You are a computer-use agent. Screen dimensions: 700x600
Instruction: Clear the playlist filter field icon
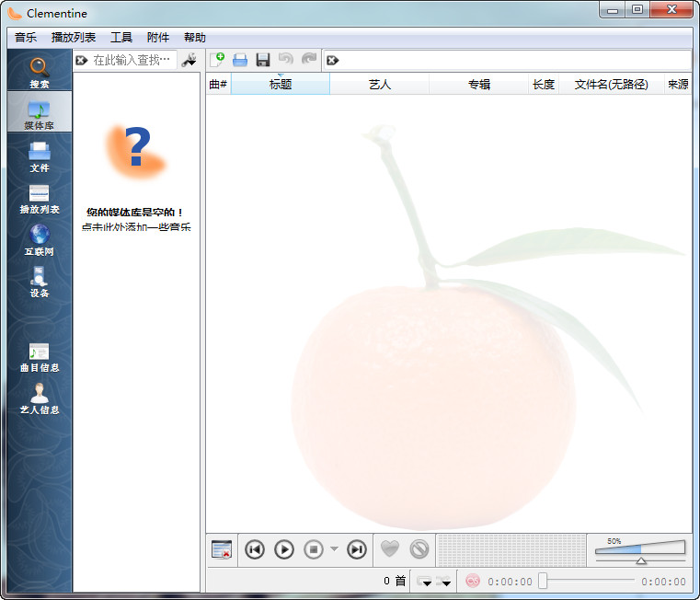[x=333, y=61]
